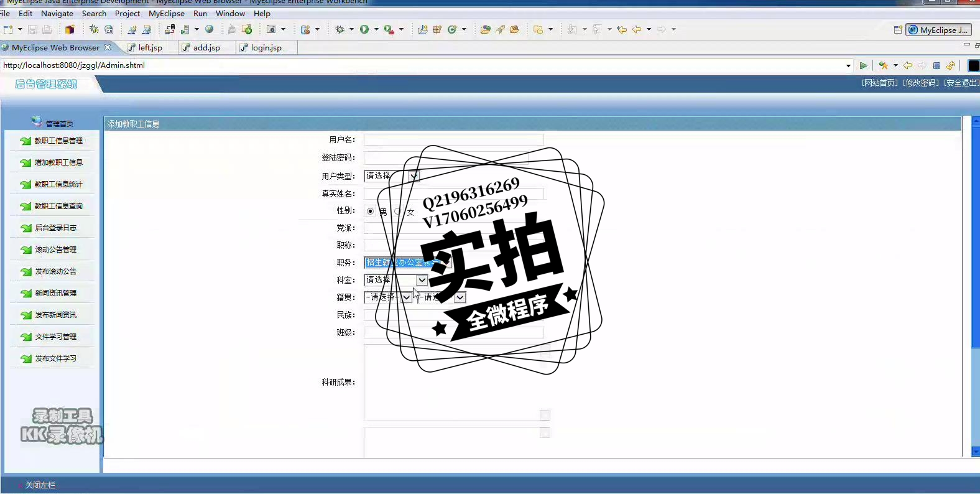The width and height of the screenshot is (980, 494).
Task: Open the File menu
Action: point(5,13)
